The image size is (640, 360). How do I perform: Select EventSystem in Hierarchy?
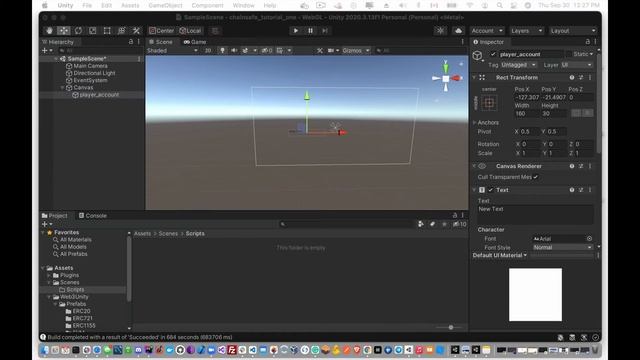click(x=90, y=80)
